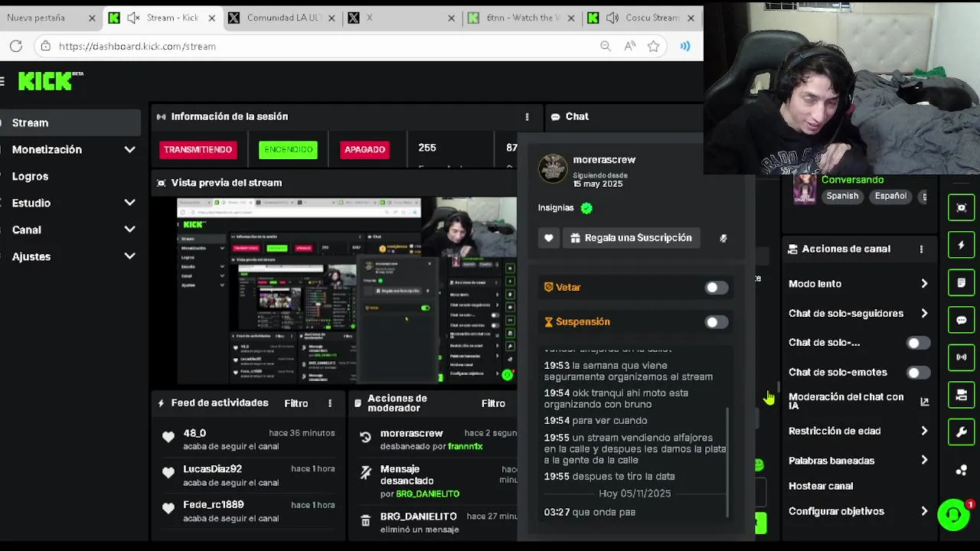Click the blue extension icon in address bar
The image size is (980, 551).
tap(685, 46)
